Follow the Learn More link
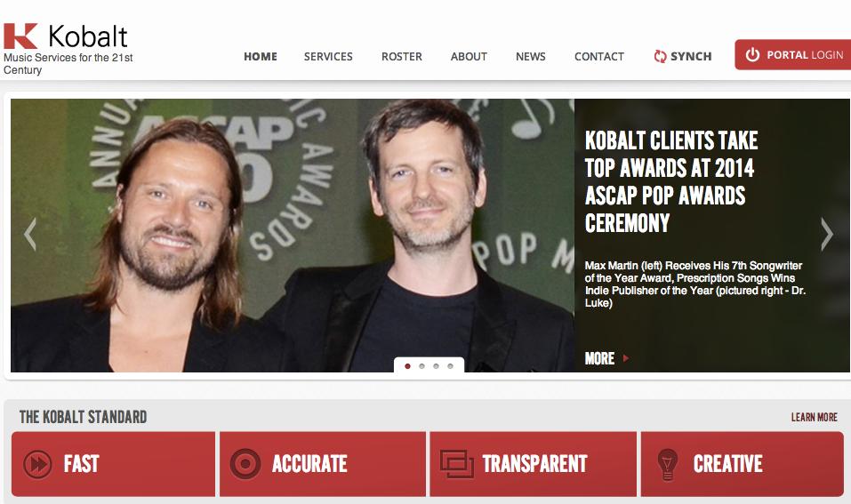Screen dimensions: 851x504 [814, 417]
